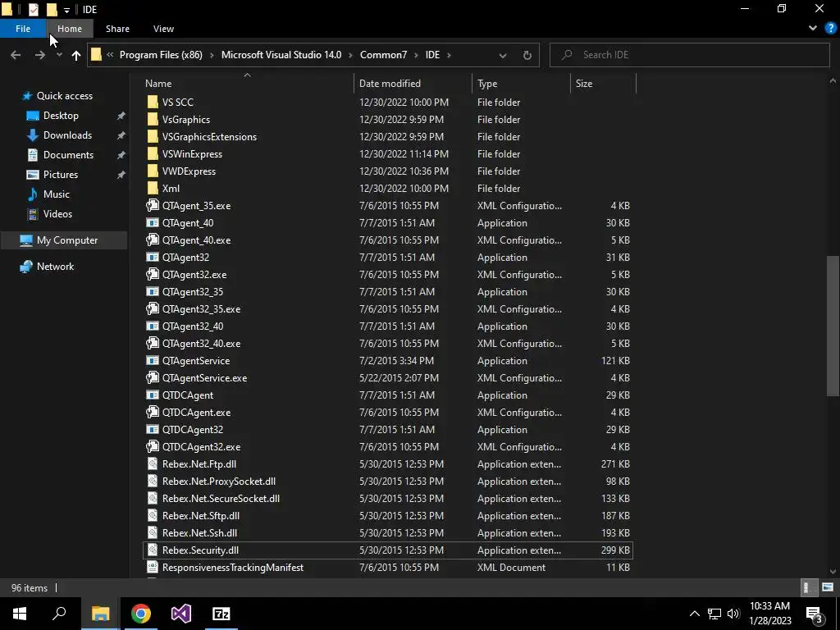Open Visual Studio from the taskbar
The height and width of the screenshot is (630, 840).
pyautogui.click(x=181, y=614)
